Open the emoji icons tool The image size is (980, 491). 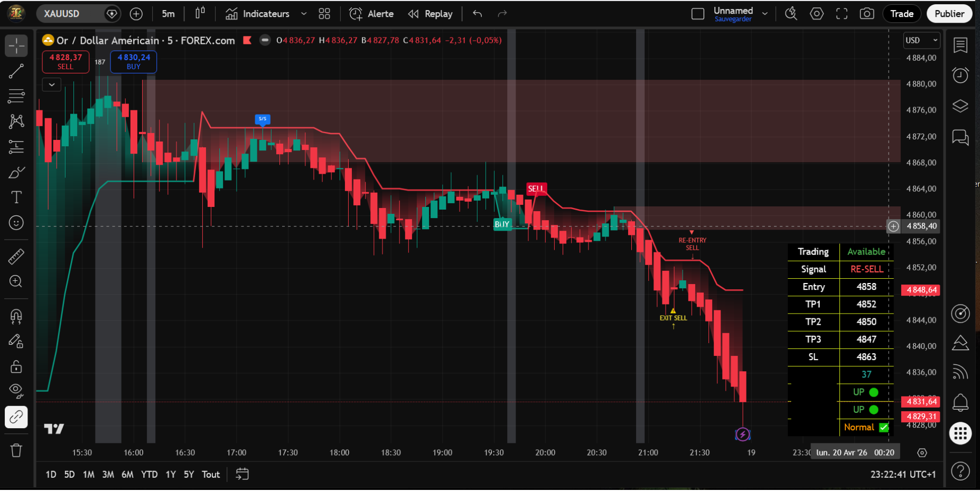[x=16, y=223]
